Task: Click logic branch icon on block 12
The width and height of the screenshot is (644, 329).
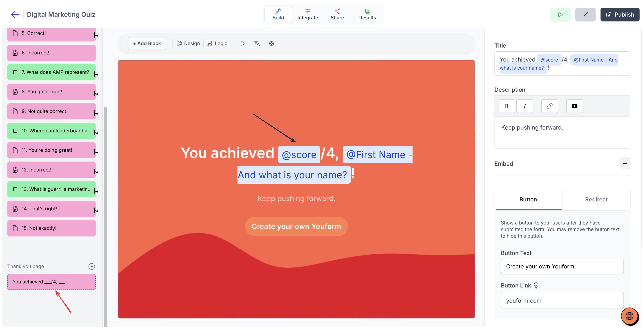Action: click(x=95, y=172)
